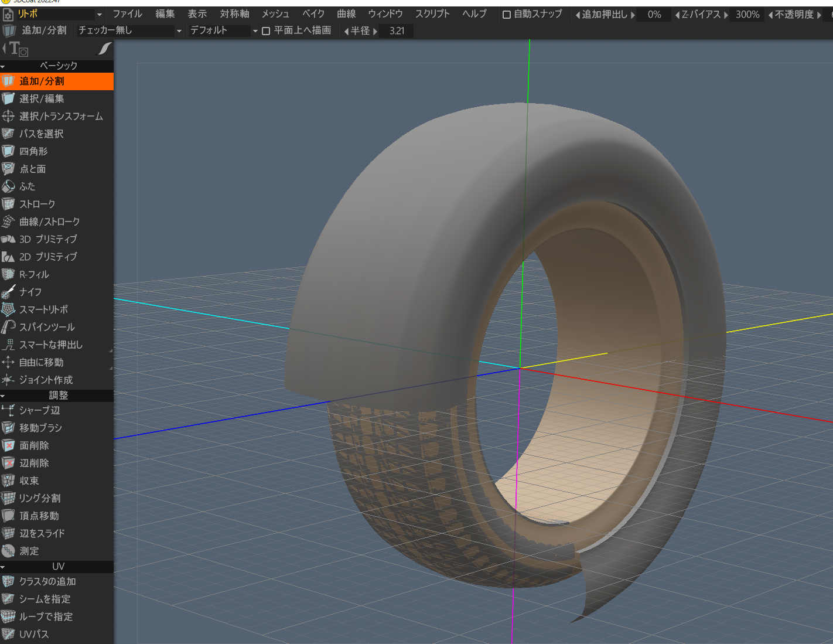Screen dimensions: 833x644
Task: Select the R-フィル tool
Action: [x=57, y=274]
